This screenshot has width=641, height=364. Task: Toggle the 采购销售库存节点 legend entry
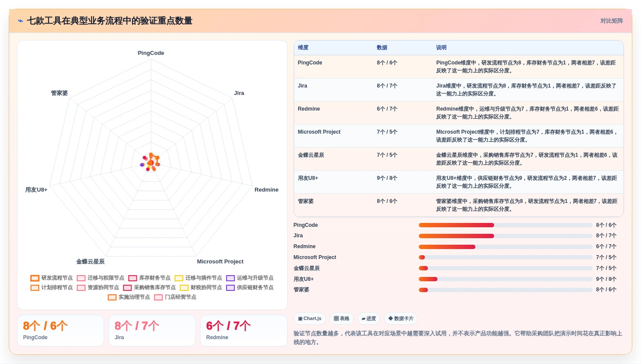click(x=149, y=288)
